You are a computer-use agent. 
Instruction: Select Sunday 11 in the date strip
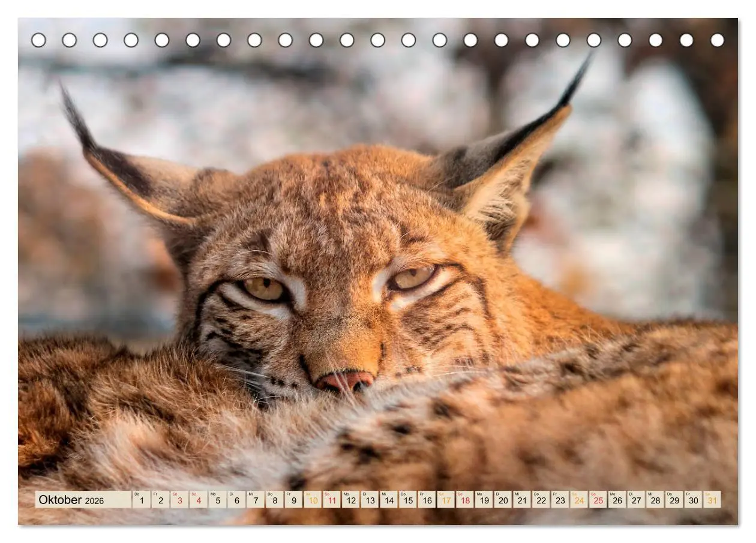(332, 499)
